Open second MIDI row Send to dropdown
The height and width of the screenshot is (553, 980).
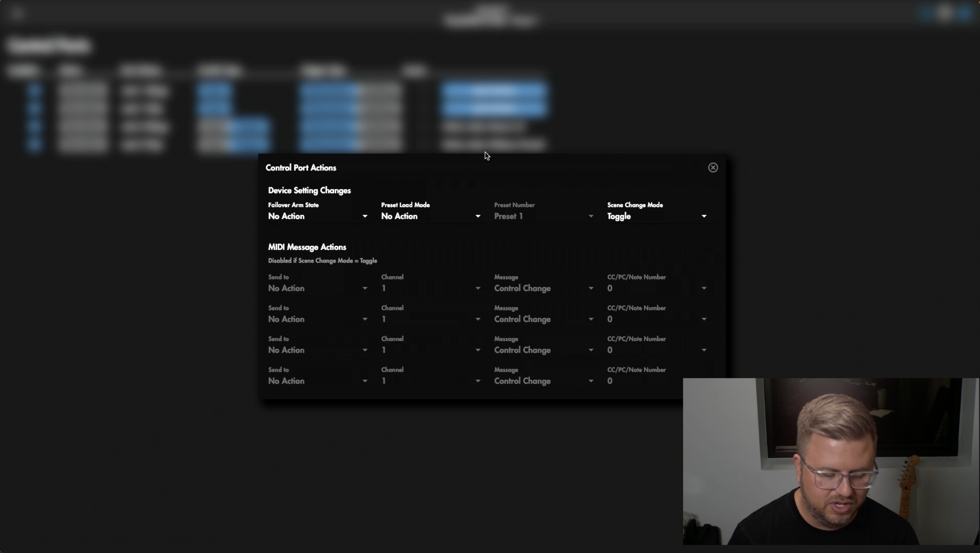[x=318, y=319]
